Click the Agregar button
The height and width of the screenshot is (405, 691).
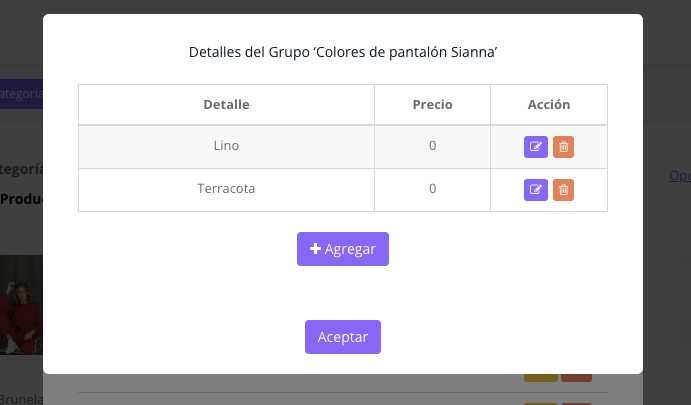342,249
